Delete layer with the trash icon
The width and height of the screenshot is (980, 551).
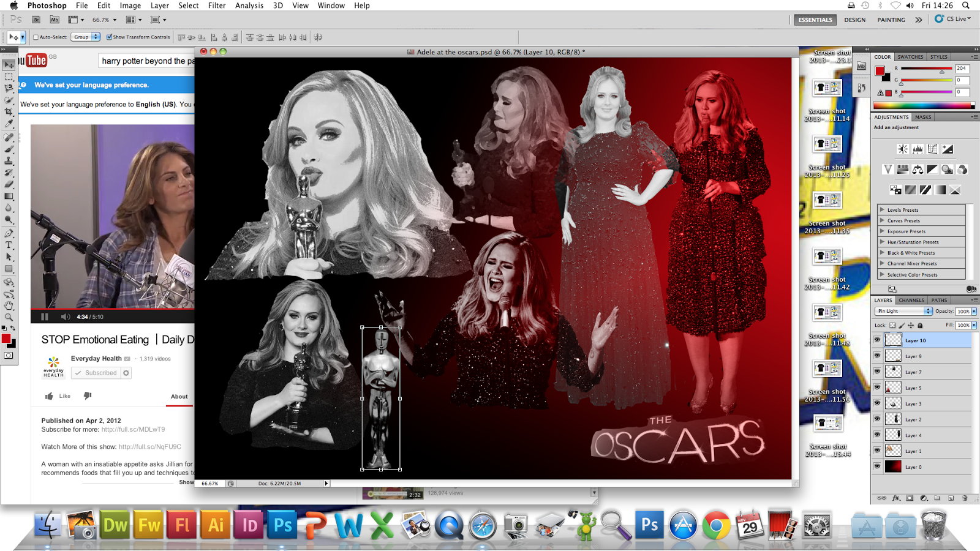(x=965, y=498)
